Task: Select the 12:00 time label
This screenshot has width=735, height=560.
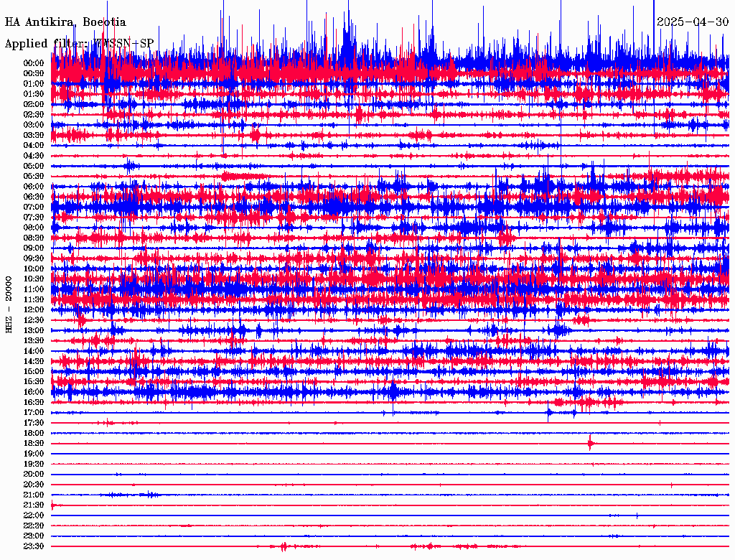Action: coord(34,310)
